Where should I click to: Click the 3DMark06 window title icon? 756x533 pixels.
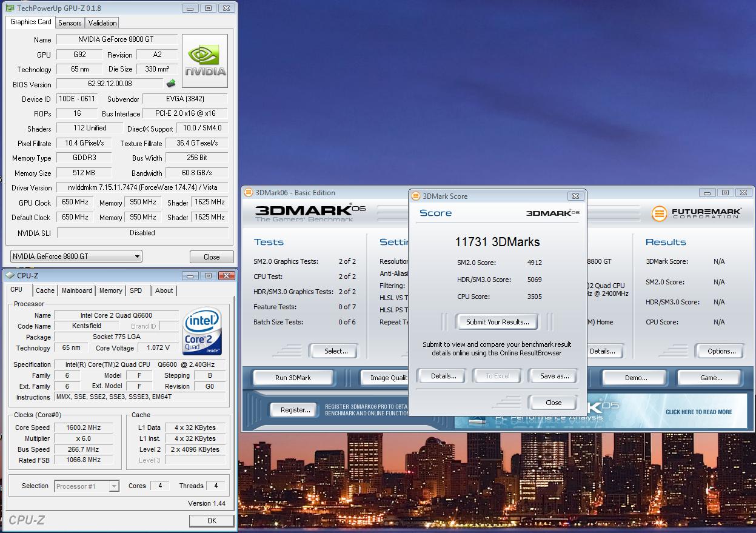248,193
